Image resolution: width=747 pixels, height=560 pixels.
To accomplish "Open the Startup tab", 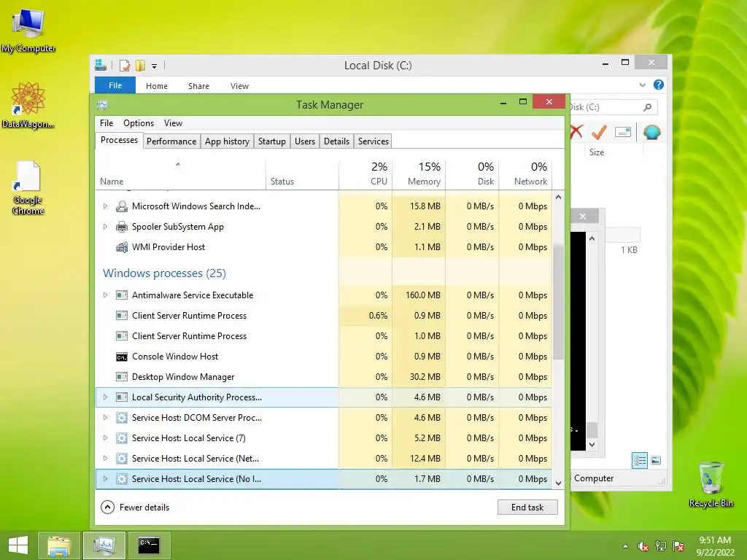I will [x=272, y=141].
